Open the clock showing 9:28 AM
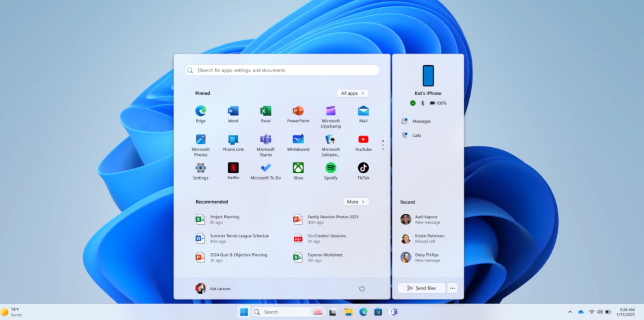 pyautogui.click(x=625, y=312)
